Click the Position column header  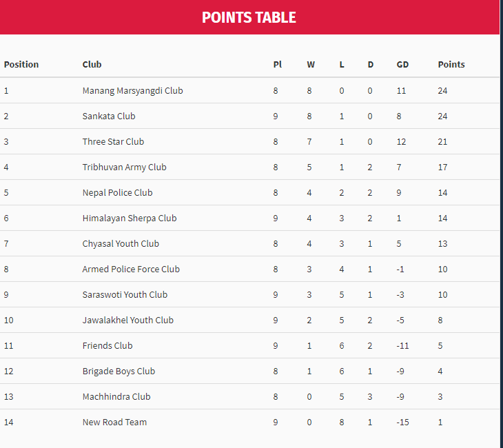click(x=21, y=64)
